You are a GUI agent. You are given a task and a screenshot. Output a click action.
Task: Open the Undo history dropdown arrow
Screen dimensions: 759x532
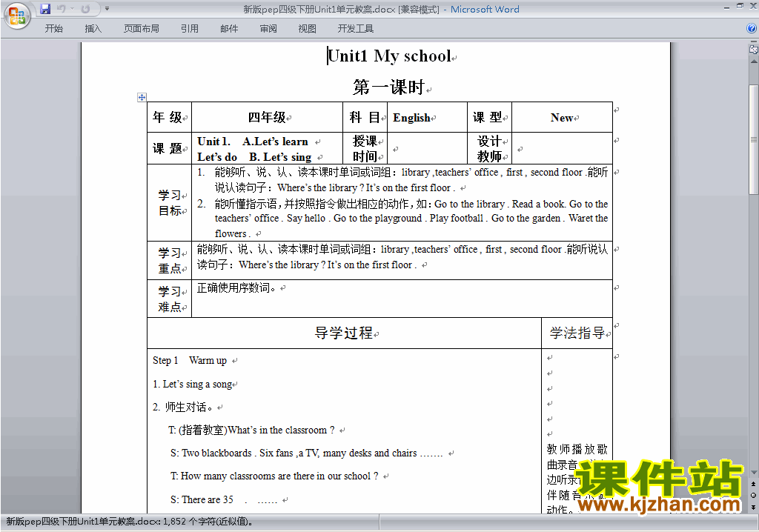click(72, 9)
